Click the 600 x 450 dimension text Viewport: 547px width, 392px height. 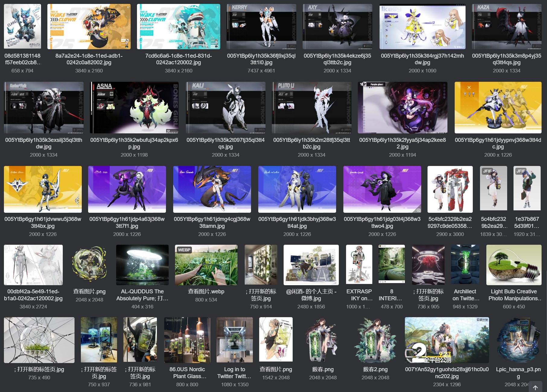514,307
